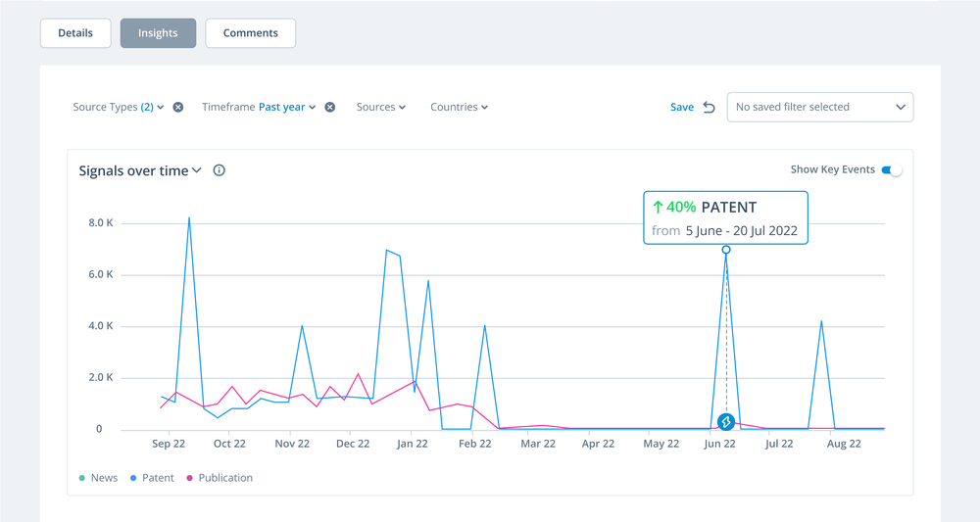Remove the Timeframe filter
Viewport: 980px width, 522px height.
coord(330,107)
